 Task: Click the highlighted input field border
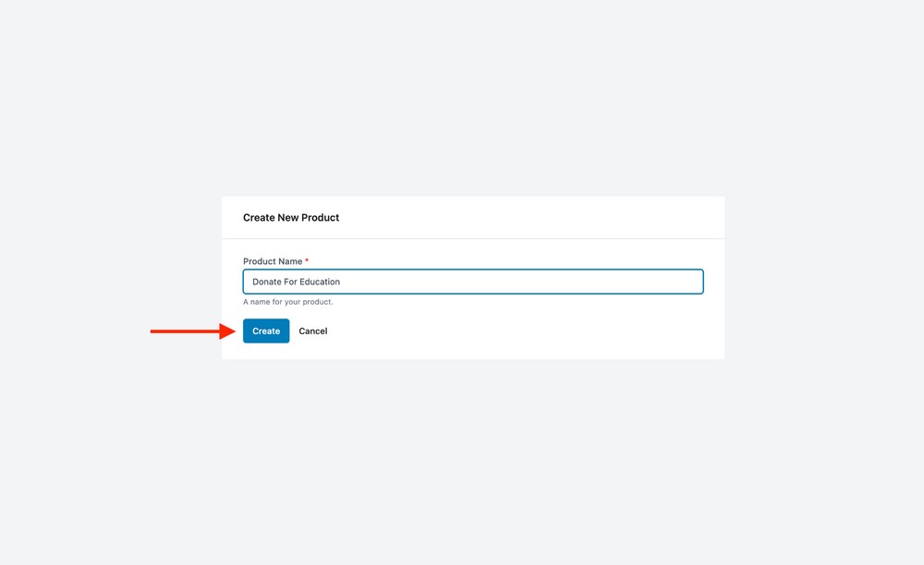click(x=473, y=270)
